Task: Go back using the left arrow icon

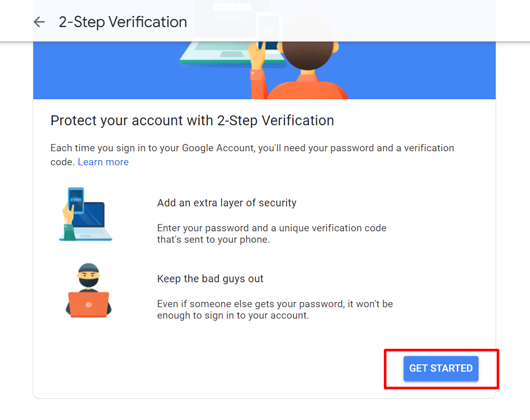Action: [x=39, y=22]
